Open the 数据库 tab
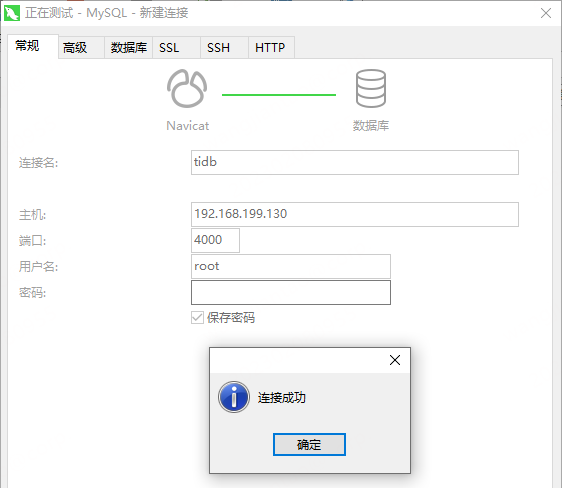562x488 pixels. click(128, 47)
